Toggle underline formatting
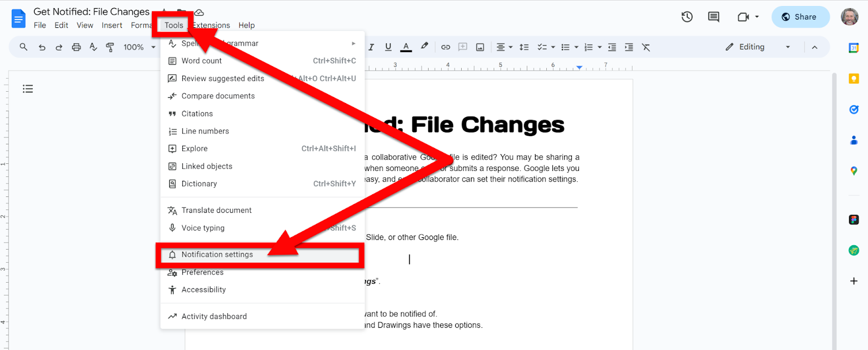Screen dimensions: 868x350 388,47
